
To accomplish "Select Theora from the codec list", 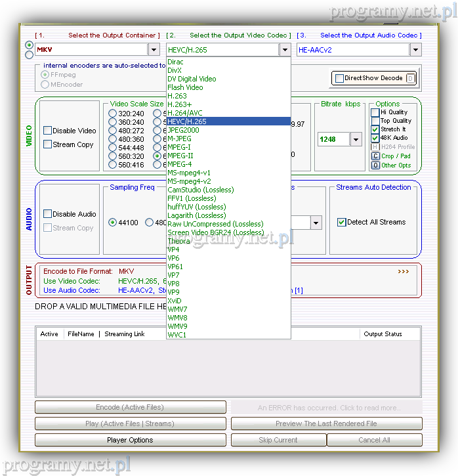I will click(178, 241).
